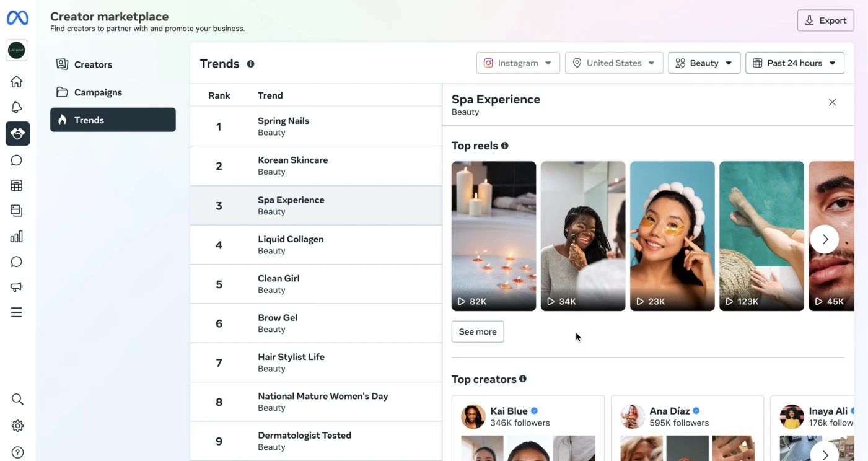Go to Home in left rail

(x=17, y=82)
